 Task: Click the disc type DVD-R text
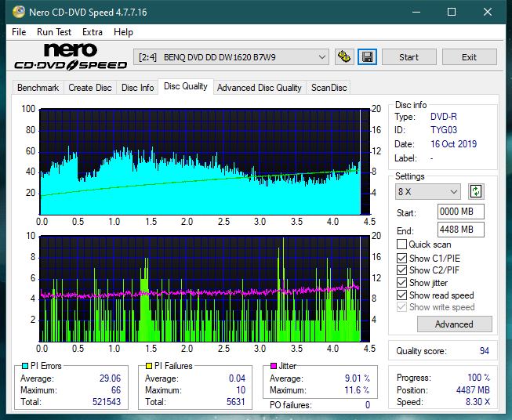pos(444,117)
